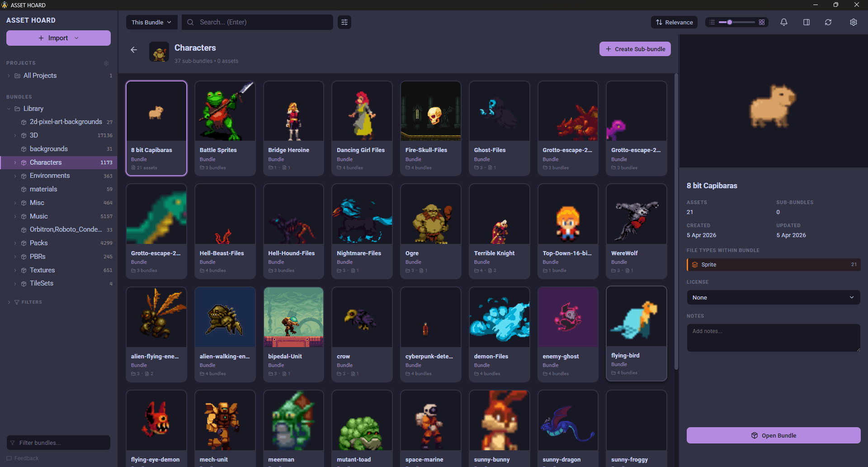Screen dimensions: 868x467
Task: Adjust the thumbnail size slider
Action: pos(730,22)
